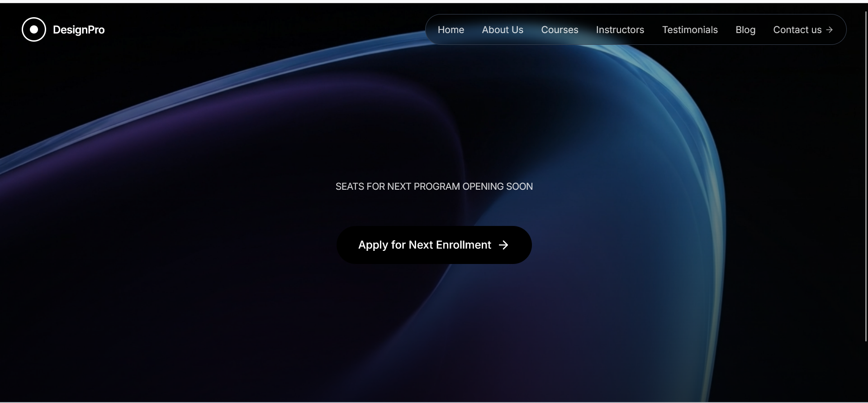
Task: Click the page's vertical scrollbar thumb
Action: [x=866, y=177]
